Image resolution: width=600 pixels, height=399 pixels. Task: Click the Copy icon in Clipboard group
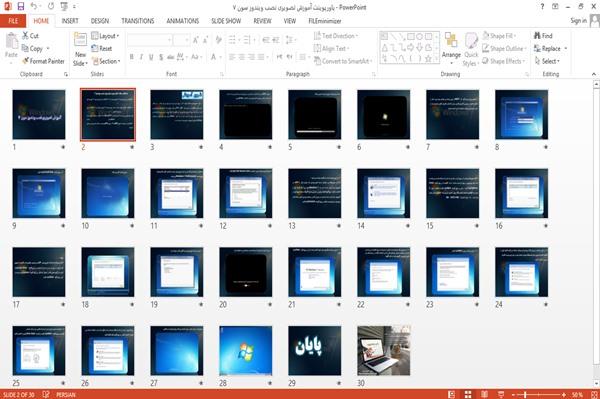pos(25,48)
